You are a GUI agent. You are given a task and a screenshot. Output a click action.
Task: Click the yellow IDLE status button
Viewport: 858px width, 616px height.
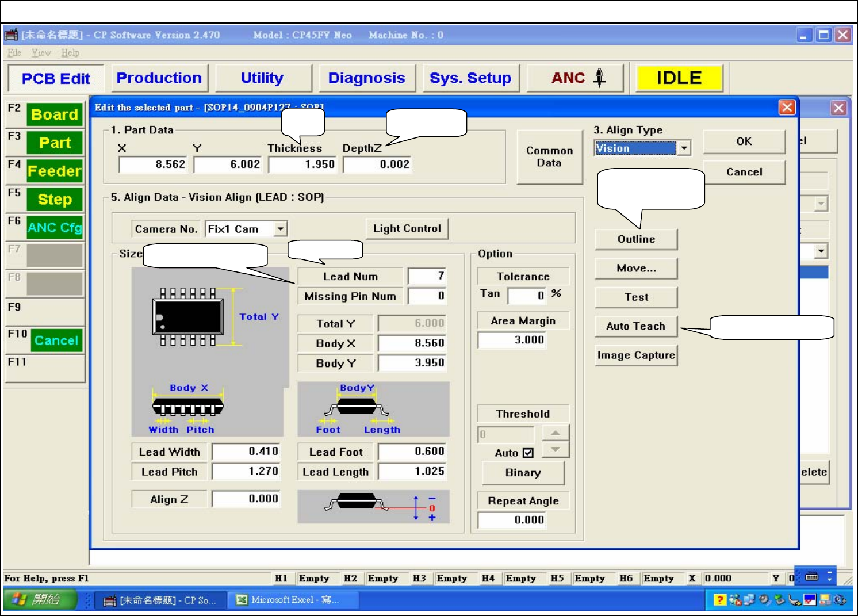point(679,78)
